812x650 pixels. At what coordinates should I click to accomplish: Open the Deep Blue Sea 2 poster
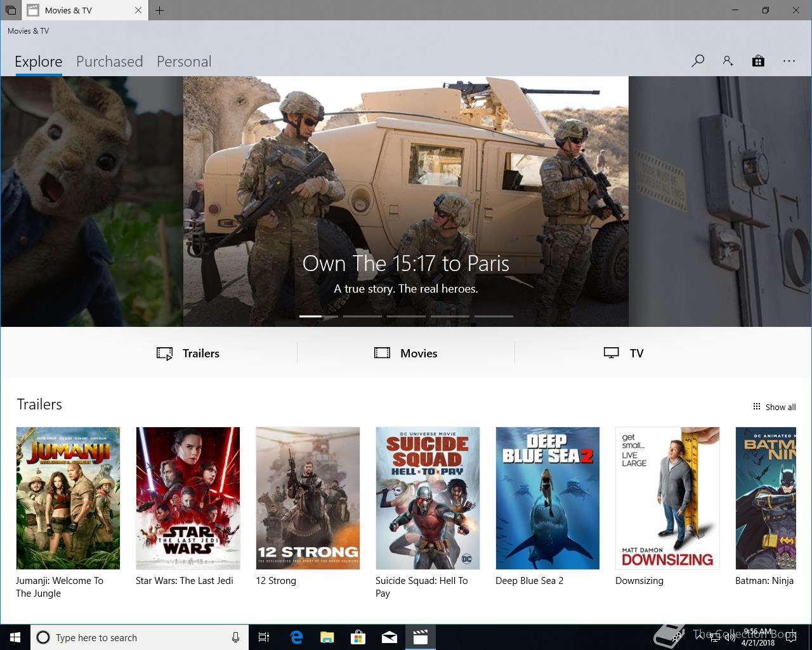[x=547, y=498]
